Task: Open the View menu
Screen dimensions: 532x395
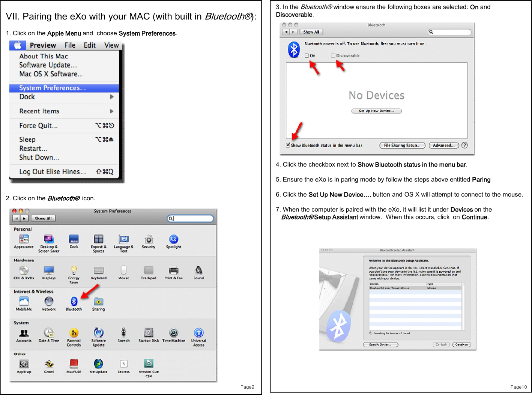Action: (111, 45)
